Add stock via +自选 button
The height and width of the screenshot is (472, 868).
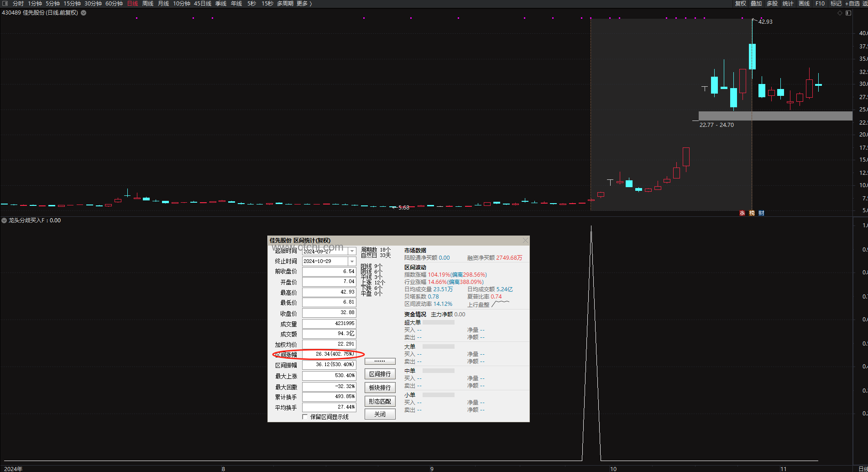852,3
